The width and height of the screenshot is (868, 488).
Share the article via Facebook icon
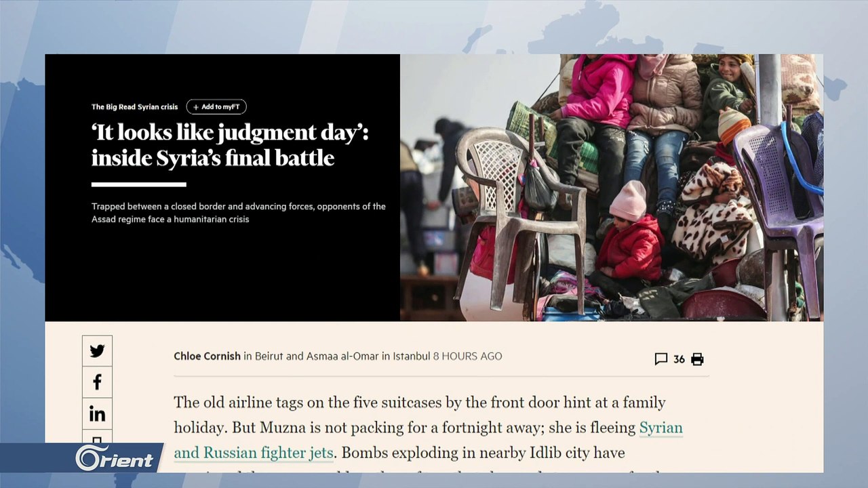click(x=97, y=382)
